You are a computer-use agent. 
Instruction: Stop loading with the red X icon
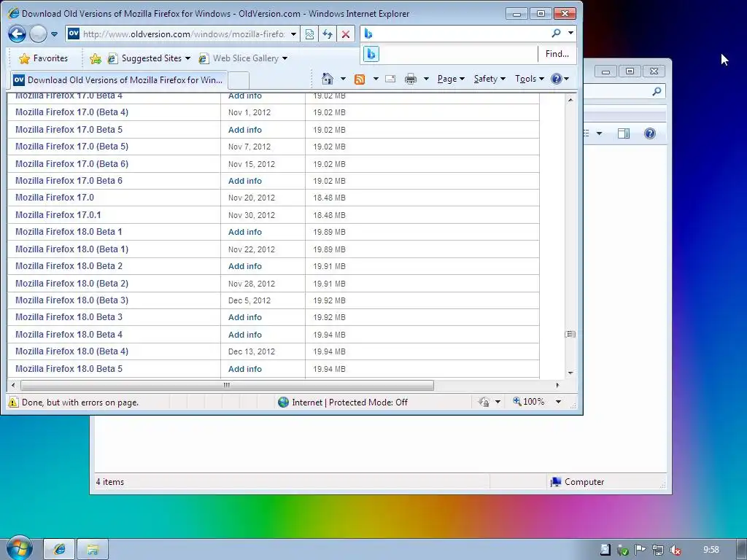tap(346, 34)
